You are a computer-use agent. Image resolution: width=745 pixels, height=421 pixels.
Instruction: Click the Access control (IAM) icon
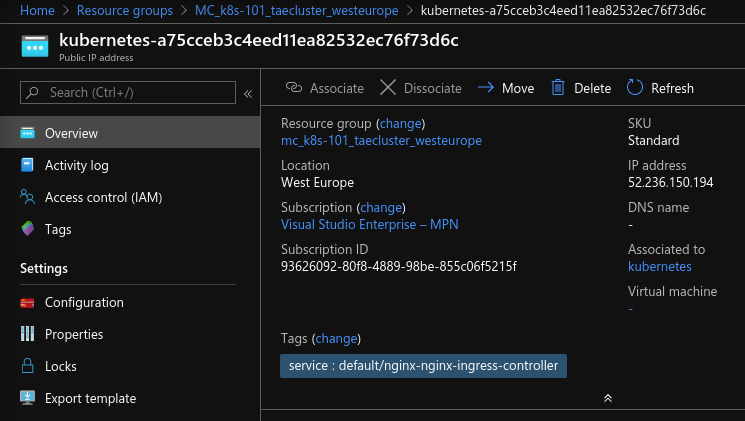[x=28, y=197]
